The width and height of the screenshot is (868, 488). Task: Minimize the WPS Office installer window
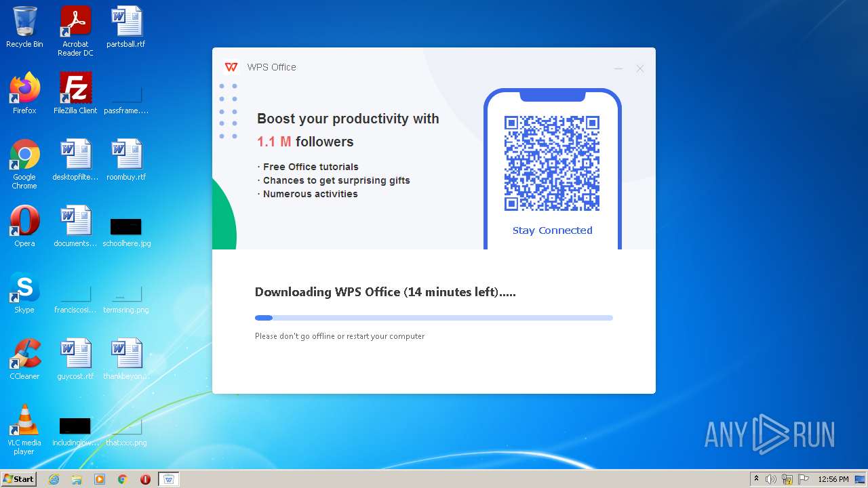pyautogui.click(x=618, y=68)
